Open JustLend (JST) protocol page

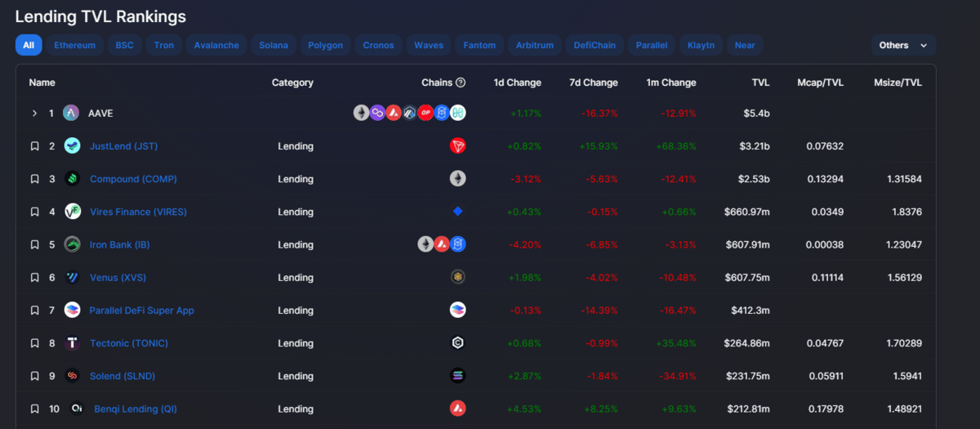(123, 146)
